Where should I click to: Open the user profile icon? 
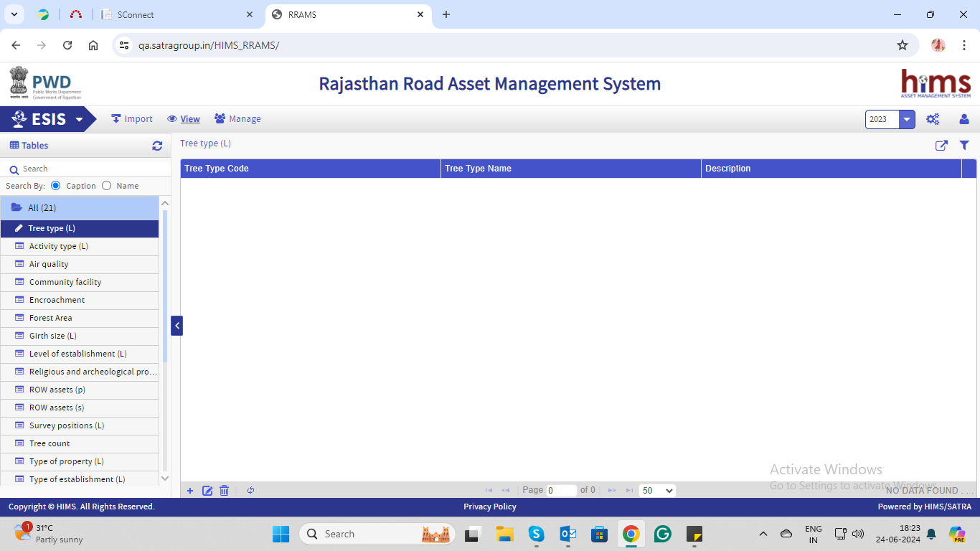964,119
